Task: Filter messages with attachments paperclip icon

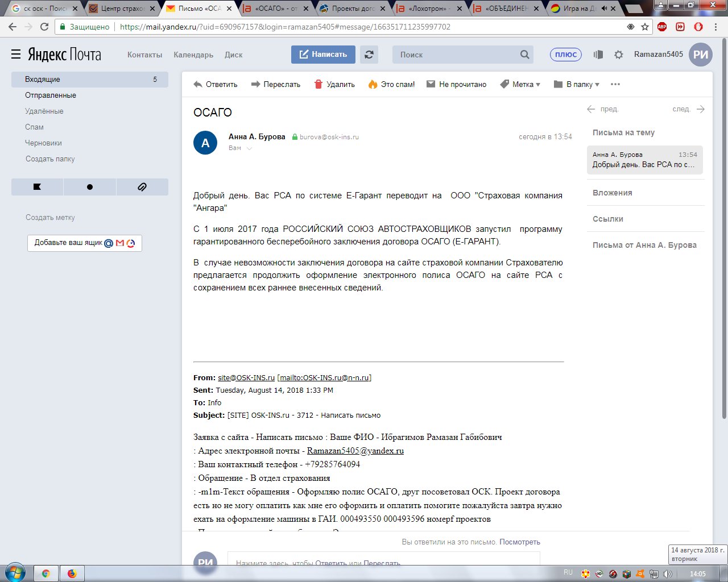Action: [142, 186]
